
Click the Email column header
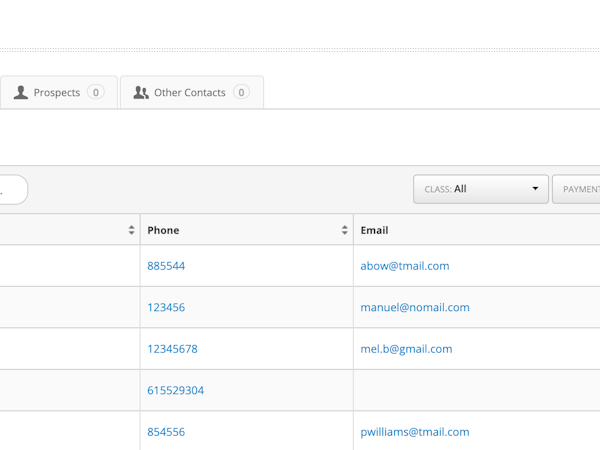point(374,230)
